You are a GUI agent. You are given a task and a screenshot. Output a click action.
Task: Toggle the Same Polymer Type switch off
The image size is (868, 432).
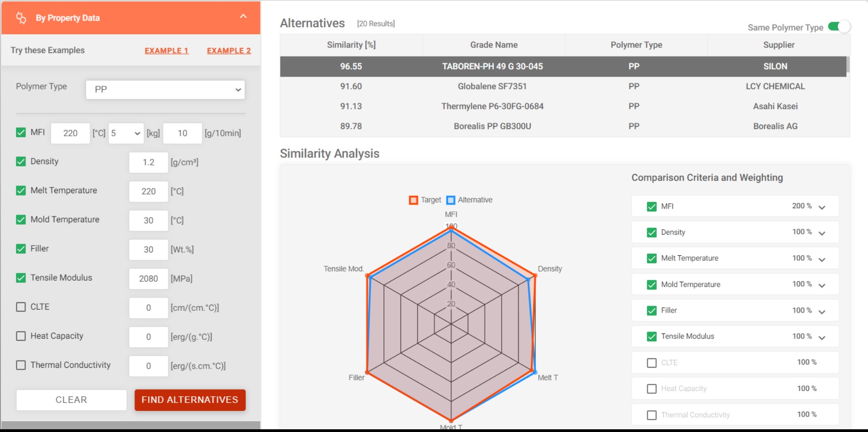coord(839,27)
